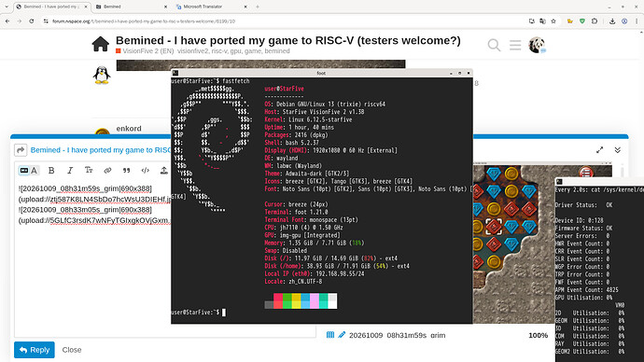The image size is (644, 362).
Task: Click the upload icon in composer toolbar
Action: pyautogui.click(x=164, y=171)
